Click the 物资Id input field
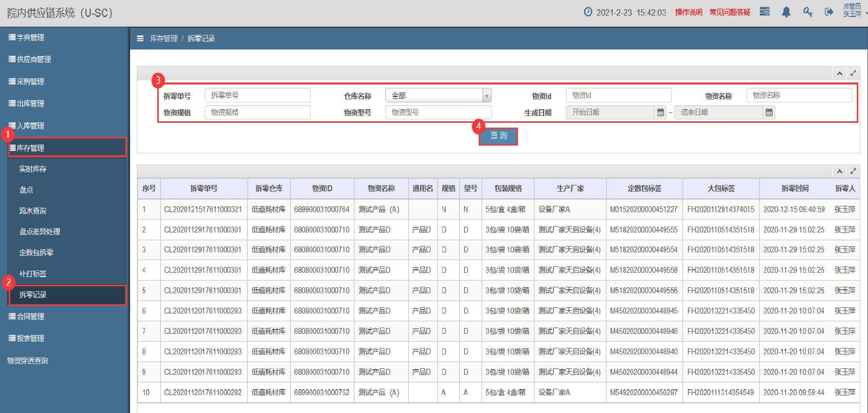Image resolution: width=868 pixels, height=413 pixels. [x=619, y=95]
